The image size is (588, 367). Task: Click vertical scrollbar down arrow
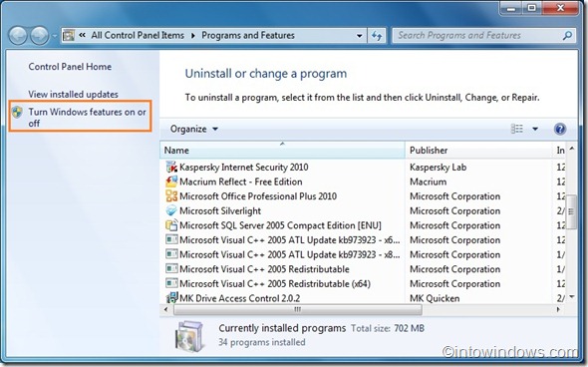(572, 297)
